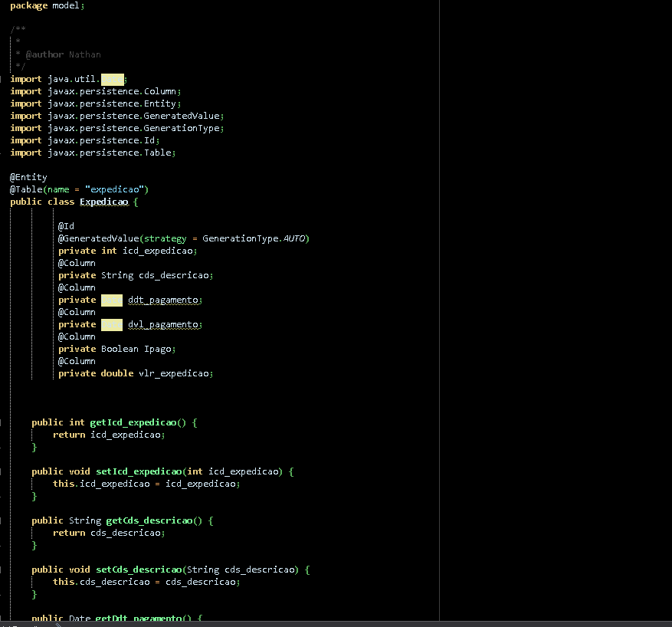The height and width of the screenshot is (627, 672).
Task: Click the setCds_descricao method name
Action: [x=138, y=570]
